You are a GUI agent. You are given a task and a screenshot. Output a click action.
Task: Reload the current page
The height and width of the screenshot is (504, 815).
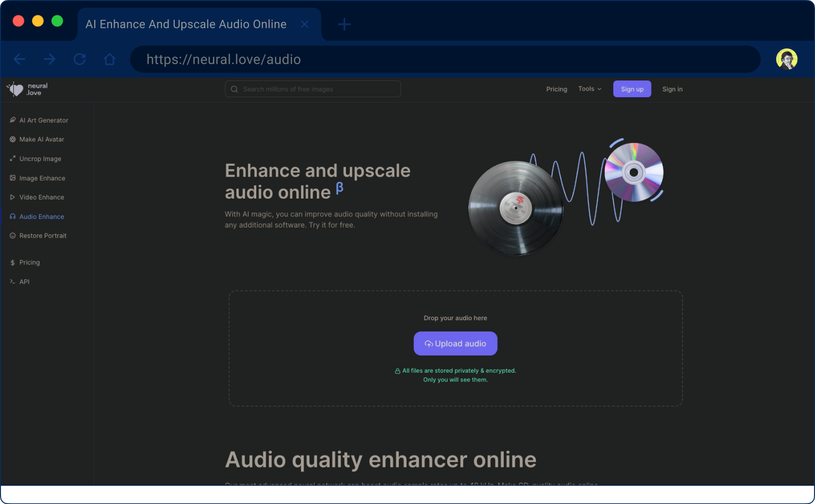pyautogui.click(x=80, y=59)
